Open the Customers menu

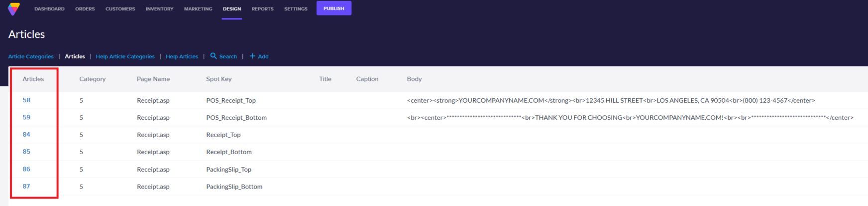pos(120,9)
